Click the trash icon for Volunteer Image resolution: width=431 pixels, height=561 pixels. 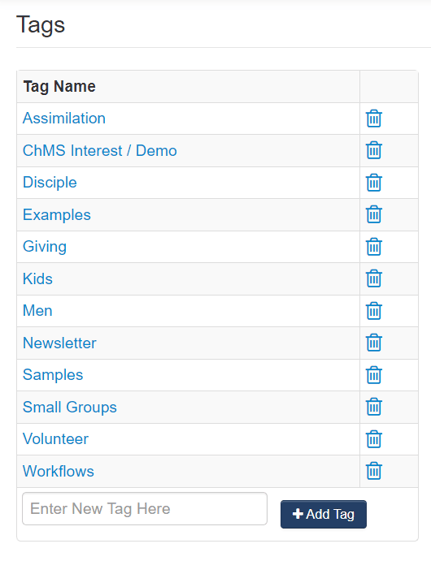(x=374, y=439)
